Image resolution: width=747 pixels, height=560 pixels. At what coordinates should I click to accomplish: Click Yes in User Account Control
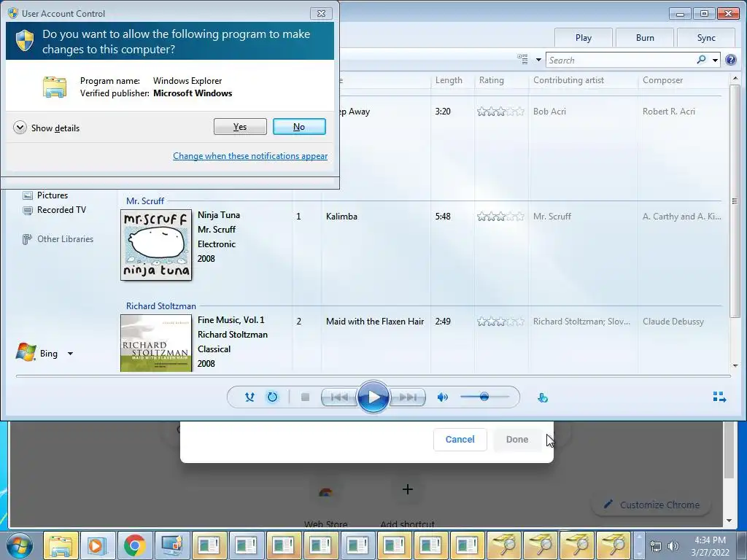[240, 127]
